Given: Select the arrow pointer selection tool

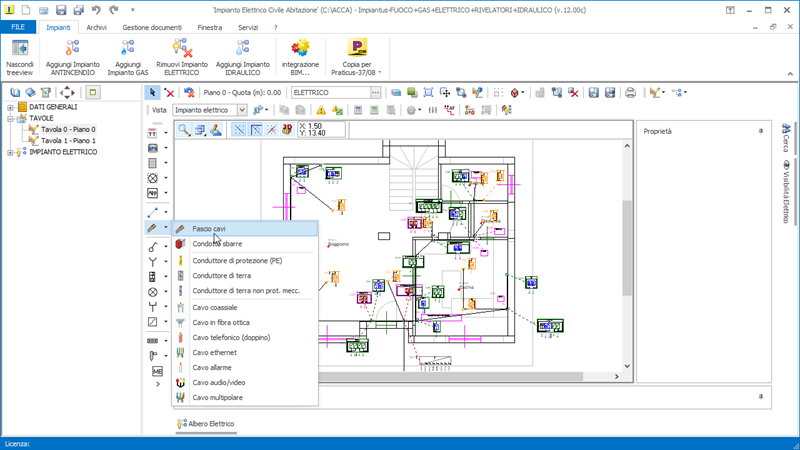Looking at the screenshot, I should [x=152, y=92].
